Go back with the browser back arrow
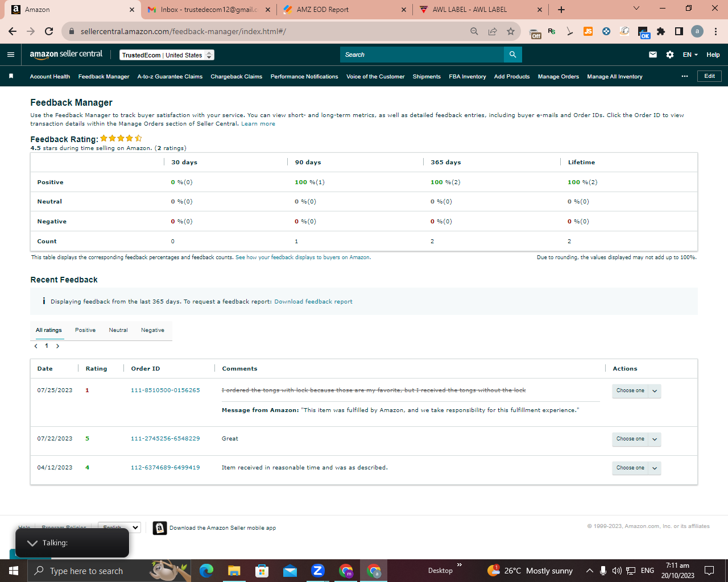 (x=13, y=31)
